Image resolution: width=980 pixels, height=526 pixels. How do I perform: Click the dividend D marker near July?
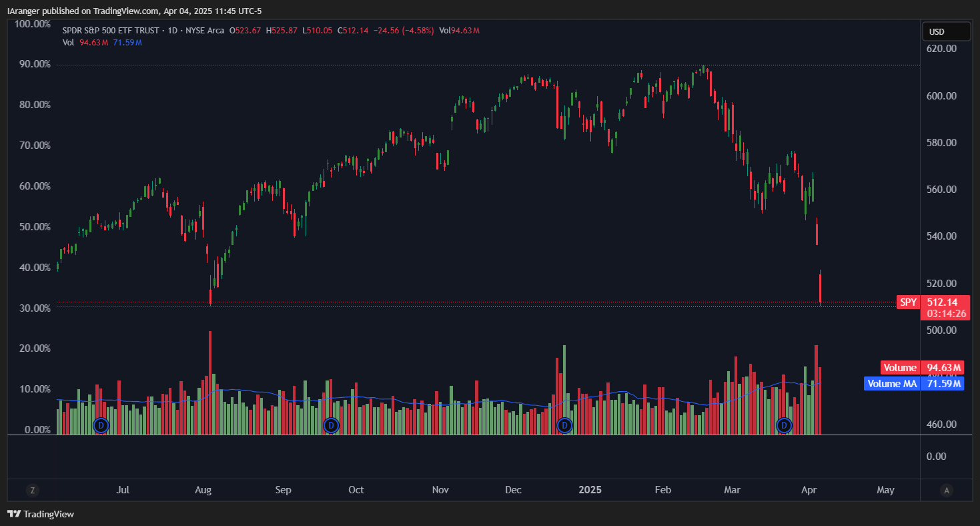tap(101, 425)
